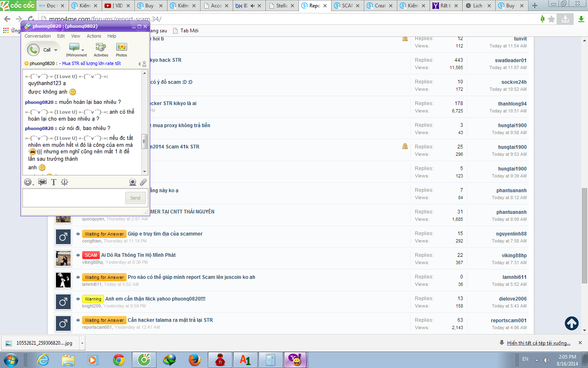This screenshot has height=368, width=588.
Task: Open thread about Nick yahoo phuonq0820
Action: point(155,299)
